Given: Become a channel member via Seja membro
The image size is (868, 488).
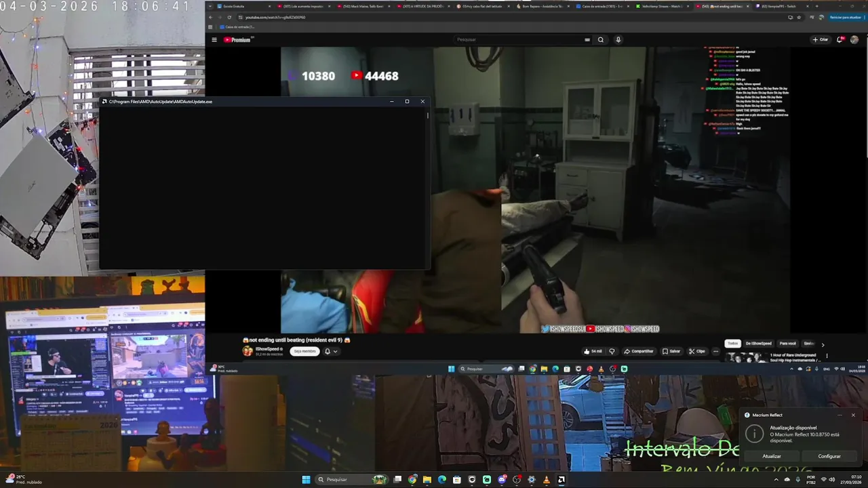Looking at the screenshot, I should point(305,351).
